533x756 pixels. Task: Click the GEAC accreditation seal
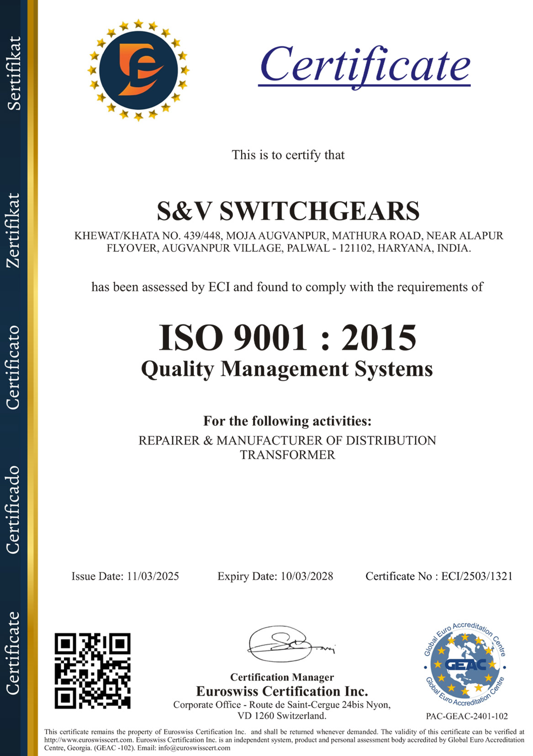point(465,664)
